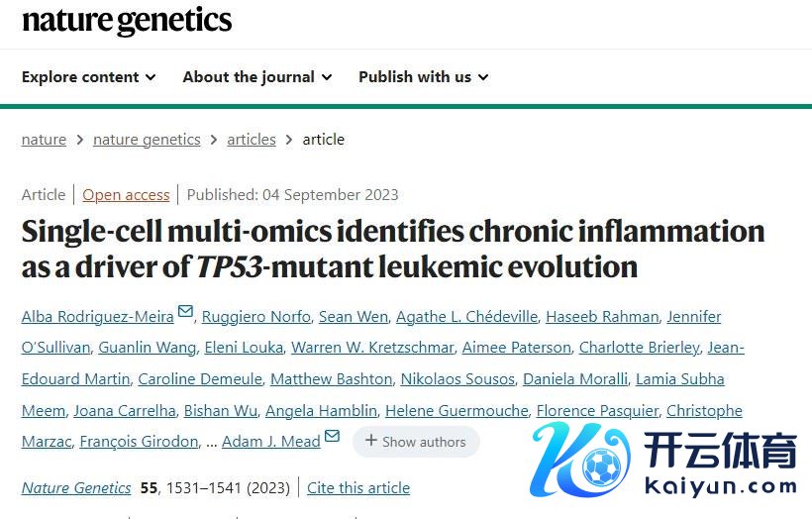This screenshot has width=812, height=519.
Task: Select author Sean Wen
Action: click(352, 317)
